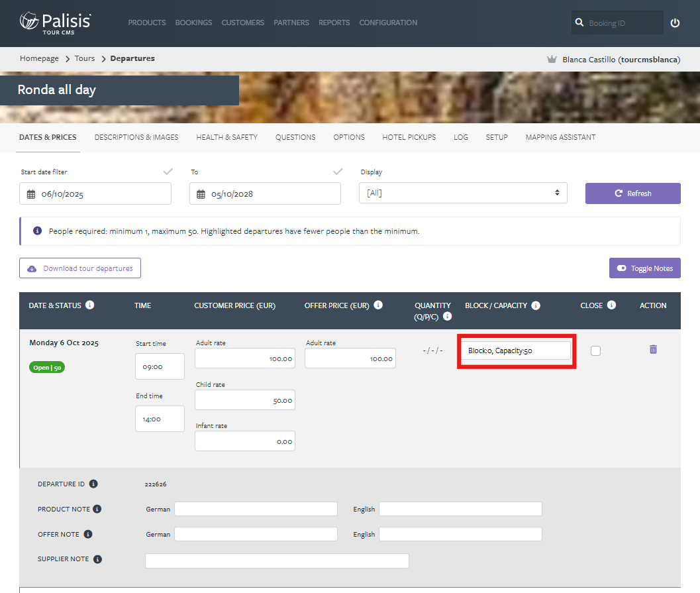Switch to Dates & Prices tab
This screenshot has height=593, width=700.
pos(48,138)
